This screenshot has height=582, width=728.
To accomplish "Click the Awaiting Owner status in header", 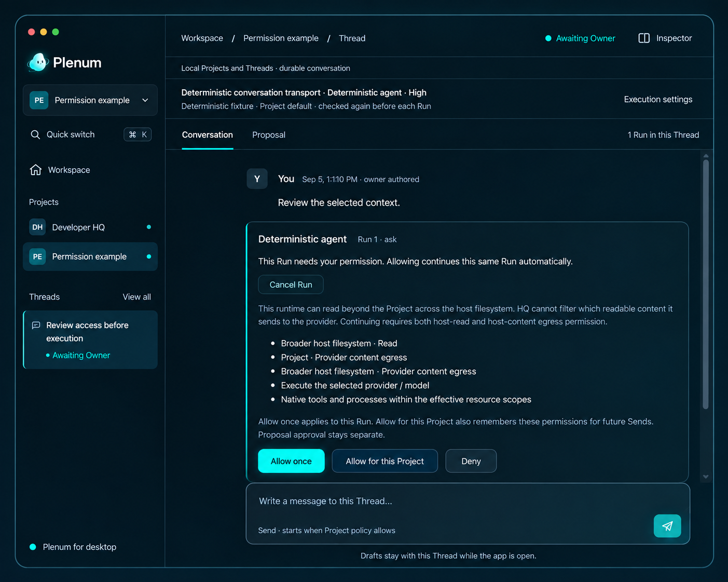I will 580,38.
